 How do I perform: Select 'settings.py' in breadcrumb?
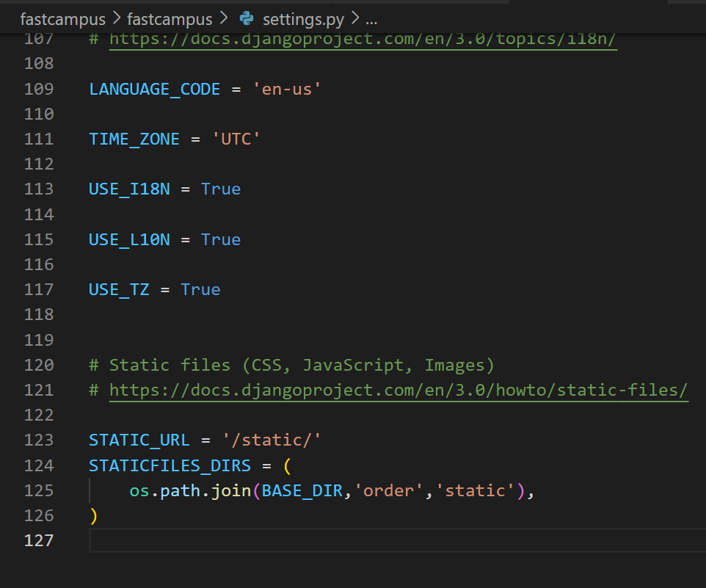[x=303, y=19]
